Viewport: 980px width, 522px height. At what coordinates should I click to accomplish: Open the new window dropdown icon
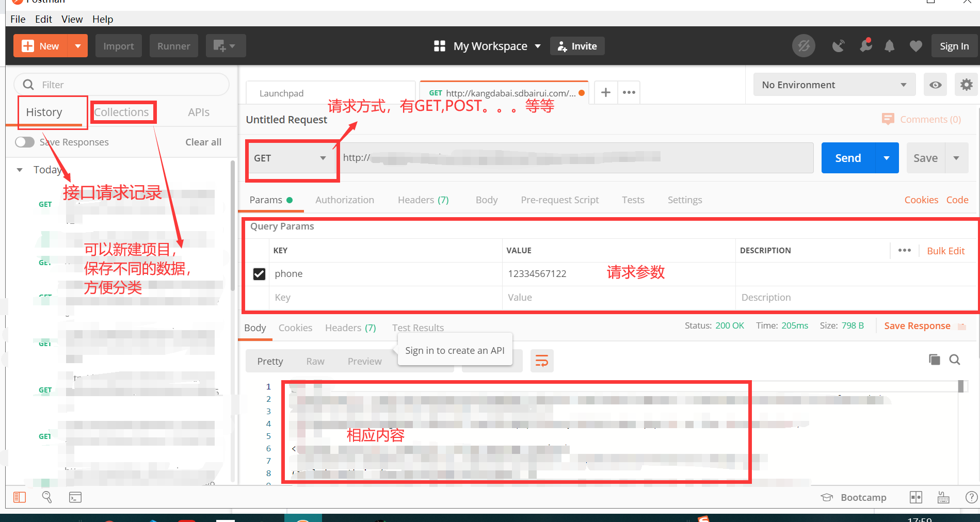point(225,46)
